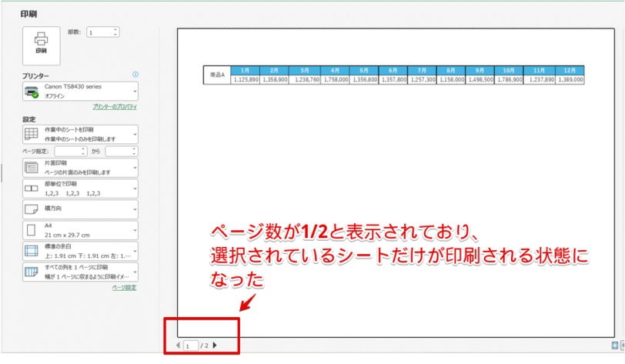Decrease the 部数 copies with down arrow

pyautogui.click(x=115, y=35)
